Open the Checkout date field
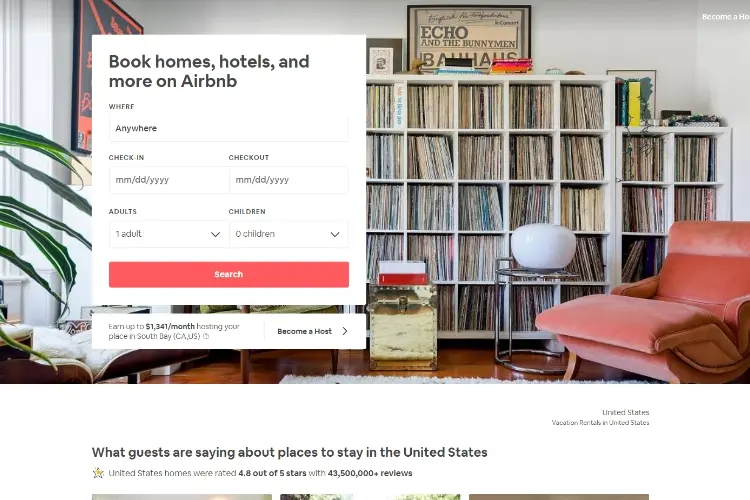The height and width of the screenshot is (500, 750). coord(289,180)
